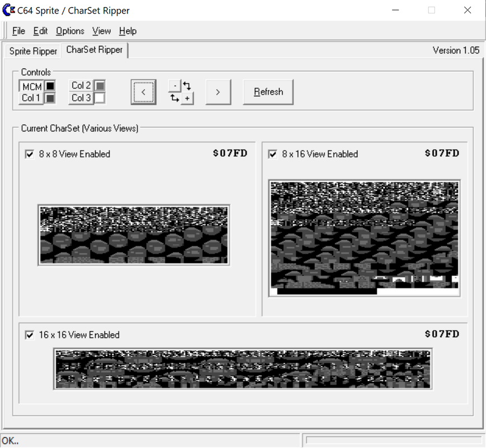Viewport: 486px width, 448px height.
Task: Click the upper swap-arrows icon
Action: (187, 86)
